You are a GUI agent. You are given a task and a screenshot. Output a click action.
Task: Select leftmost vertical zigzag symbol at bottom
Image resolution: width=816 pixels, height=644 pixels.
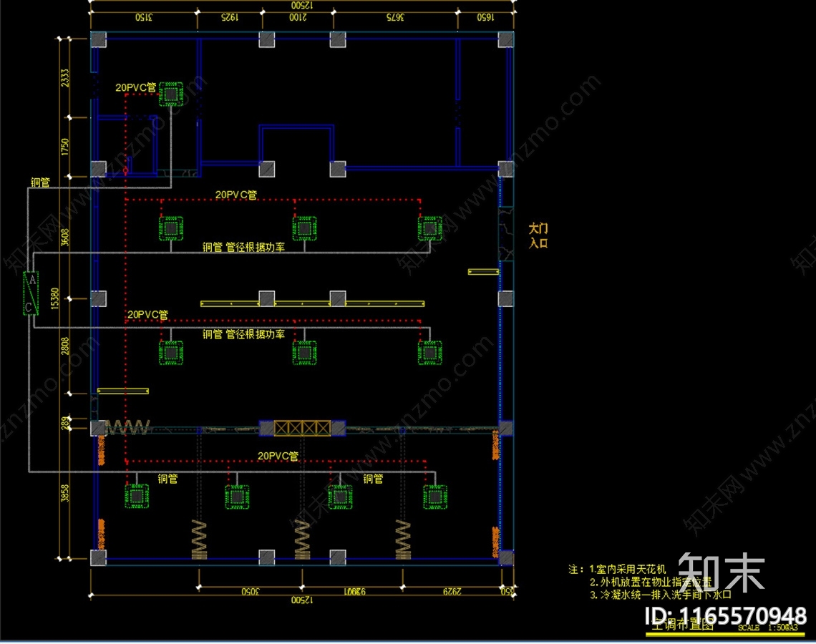(x=199, y=540)
